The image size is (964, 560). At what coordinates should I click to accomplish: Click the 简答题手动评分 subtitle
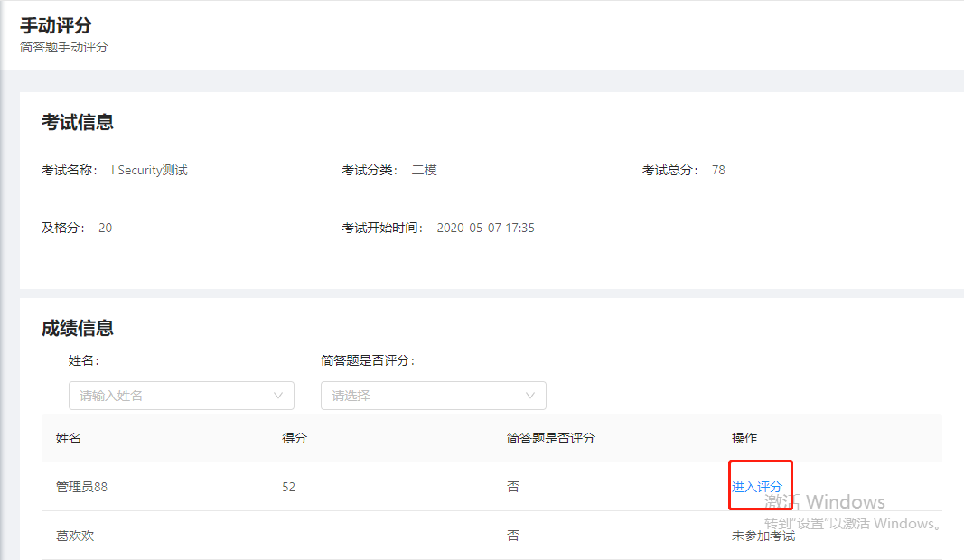[64, 47]
